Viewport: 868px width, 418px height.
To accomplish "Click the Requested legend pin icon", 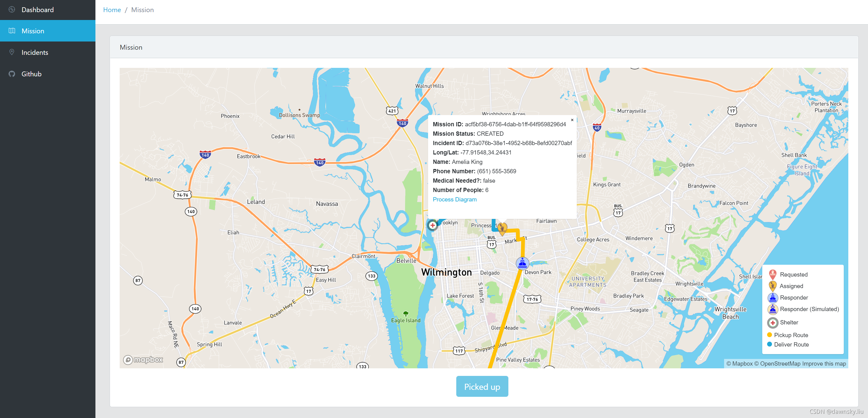I will tap(773, 274).
